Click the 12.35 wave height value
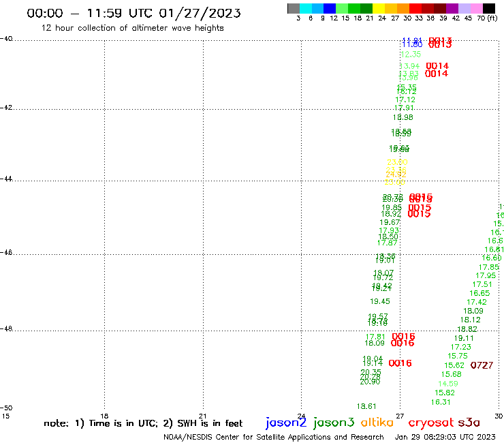 [x=411, y=55]
